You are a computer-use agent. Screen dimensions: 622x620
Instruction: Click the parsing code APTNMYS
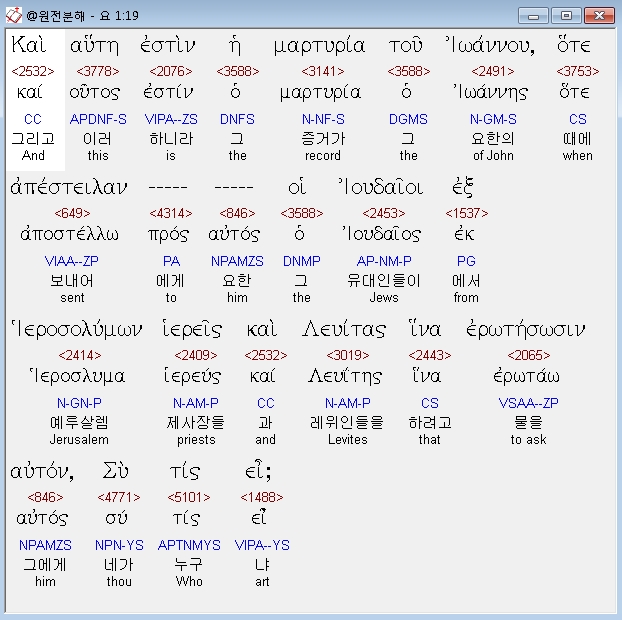(x=189, y=545)
